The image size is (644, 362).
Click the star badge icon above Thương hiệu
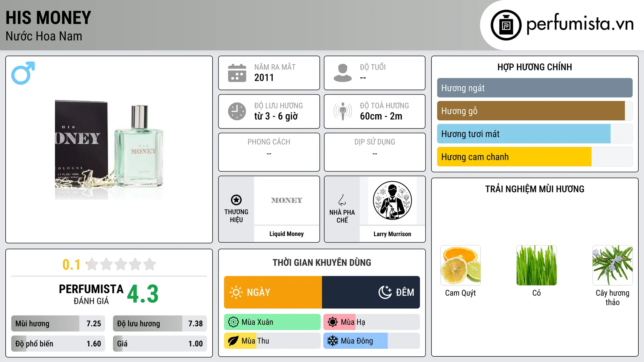click(x=236, y=200)
